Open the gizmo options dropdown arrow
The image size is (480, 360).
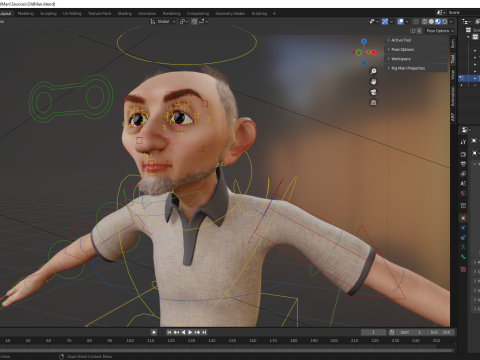(x=391, y=22)
